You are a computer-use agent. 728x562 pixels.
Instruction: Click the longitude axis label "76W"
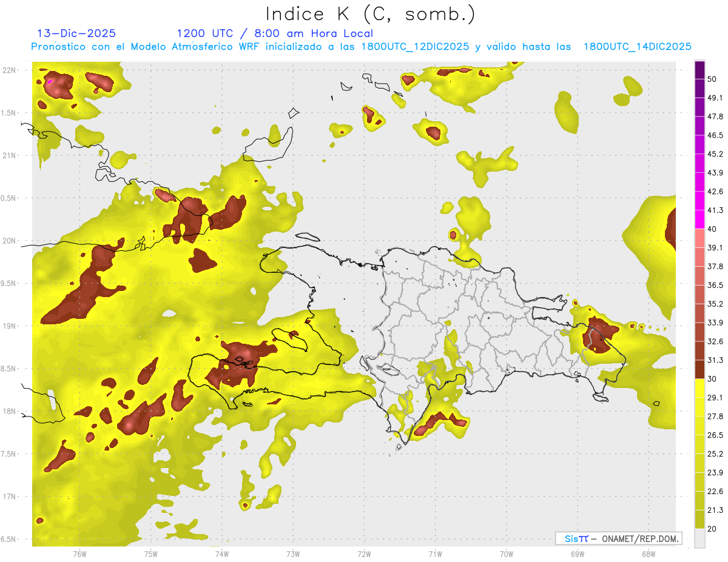point(79,554)
